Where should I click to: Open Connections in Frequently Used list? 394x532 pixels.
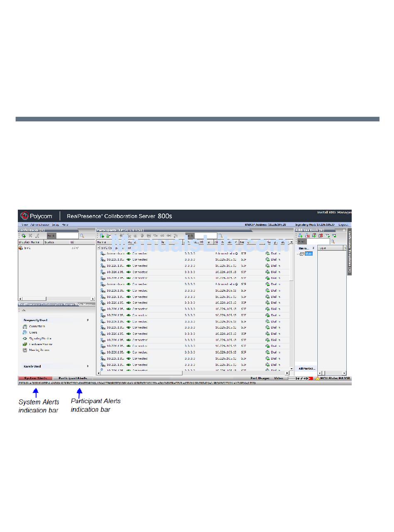(37, 326)
